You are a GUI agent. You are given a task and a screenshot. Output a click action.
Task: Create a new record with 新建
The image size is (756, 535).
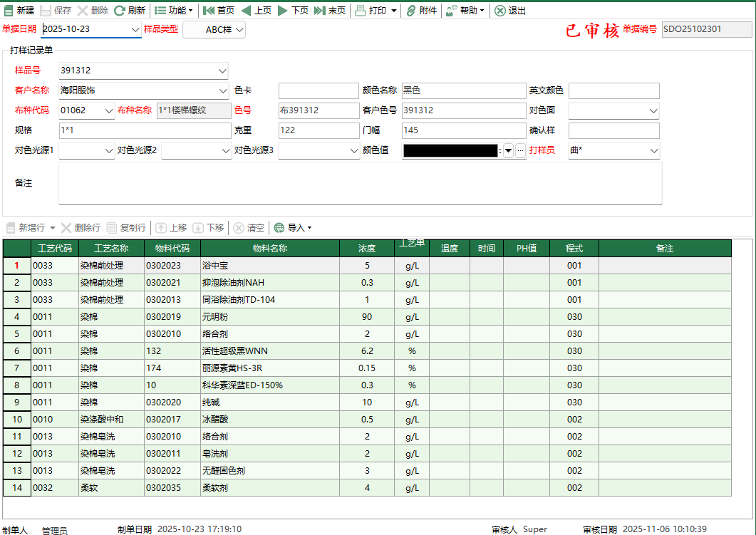point(17,11)
